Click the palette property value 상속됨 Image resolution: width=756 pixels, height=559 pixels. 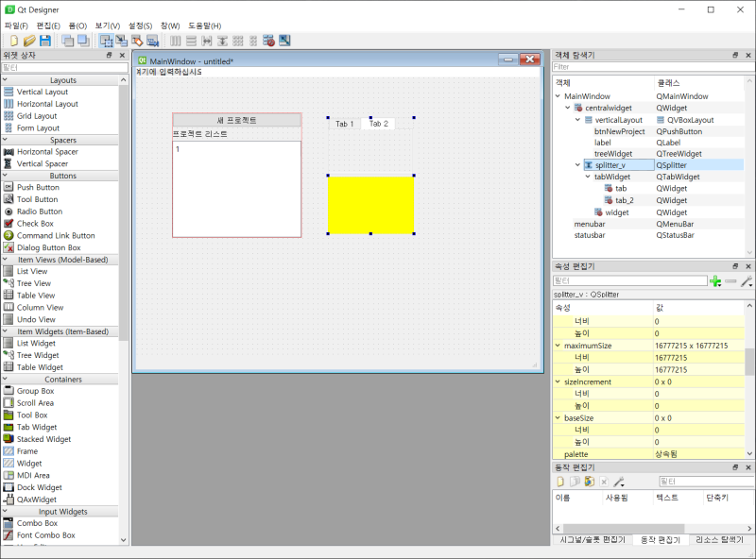666,454
